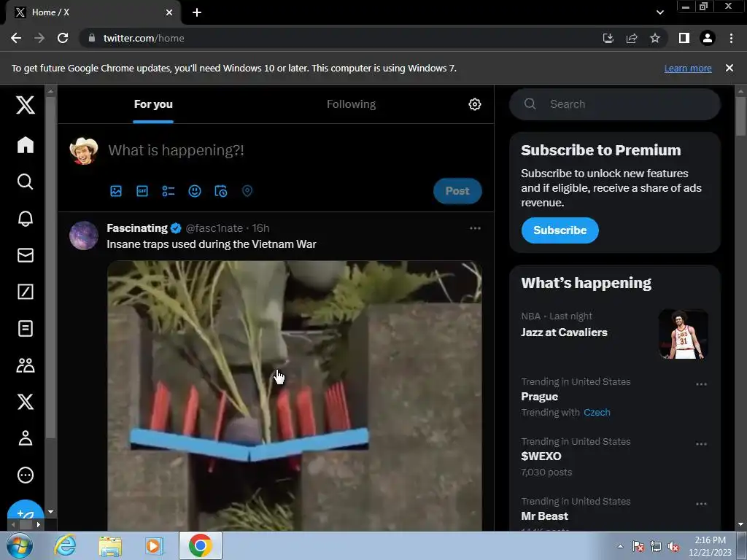Click location tag icon in composer
This screenshot has height=560, width=747.
coord(247,191)
